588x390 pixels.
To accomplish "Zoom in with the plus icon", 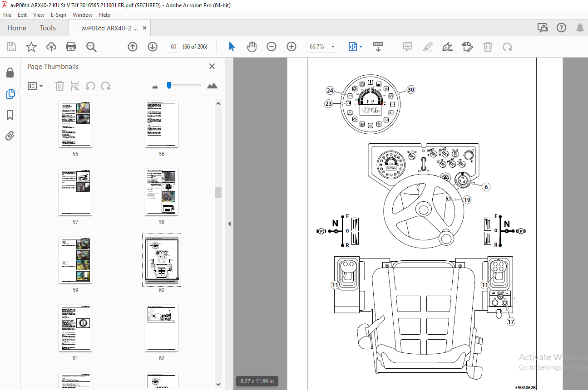I will (x=292, y=47).
